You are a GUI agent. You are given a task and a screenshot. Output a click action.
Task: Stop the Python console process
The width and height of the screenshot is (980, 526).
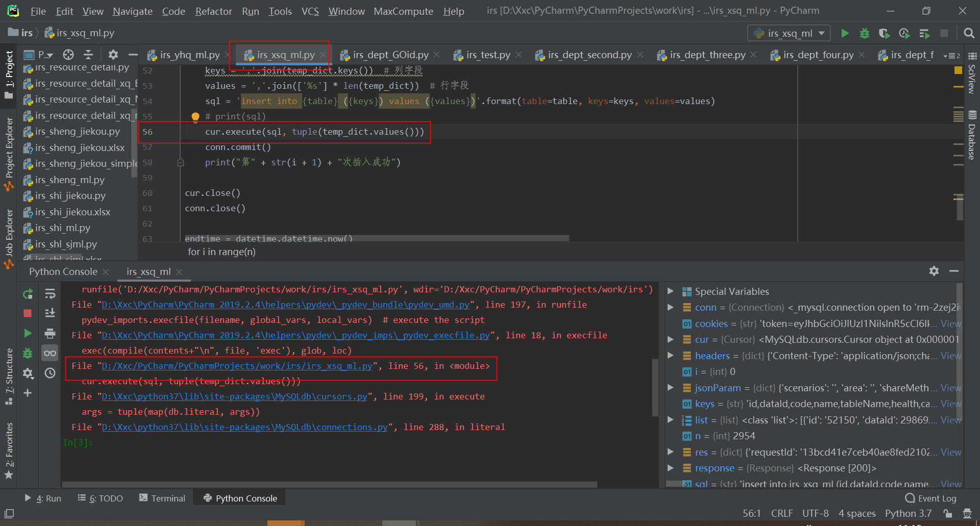(28, 313)
